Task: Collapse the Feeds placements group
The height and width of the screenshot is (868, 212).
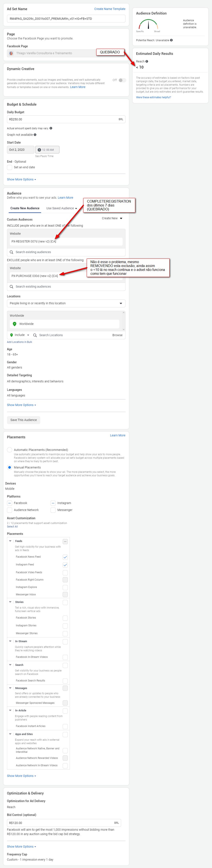Action: (x=10, y=541)
